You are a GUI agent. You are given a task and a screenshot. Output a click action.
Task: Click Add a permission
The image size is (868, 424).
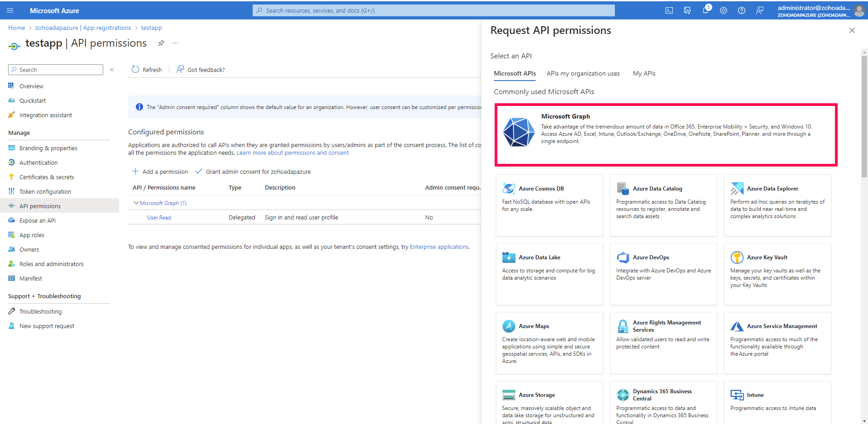click(160, 172)
